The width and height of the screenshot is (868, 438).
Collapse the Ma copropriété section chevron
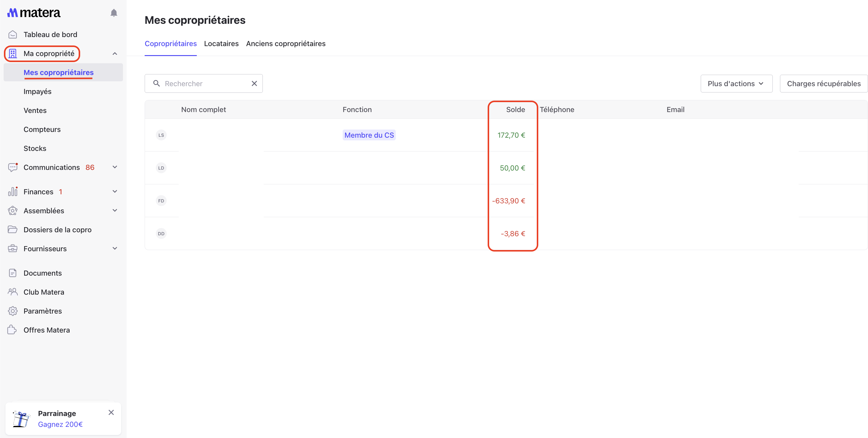click(115, 54)
